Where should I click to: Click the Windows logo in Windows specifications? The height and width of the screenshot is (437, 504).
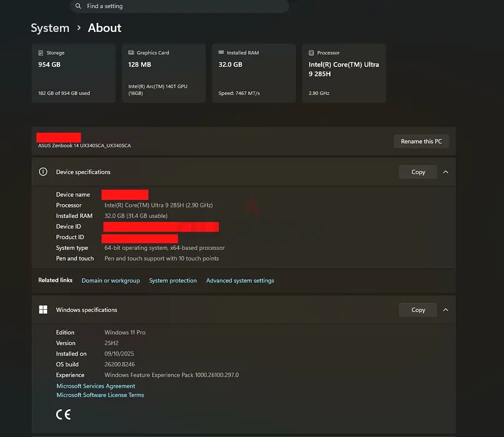[x=43, y=310]
